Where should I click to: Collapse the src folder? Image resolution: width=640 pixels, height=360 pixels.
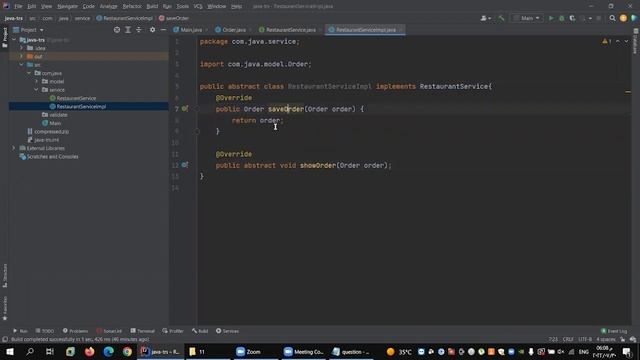(x=22, y=65)
